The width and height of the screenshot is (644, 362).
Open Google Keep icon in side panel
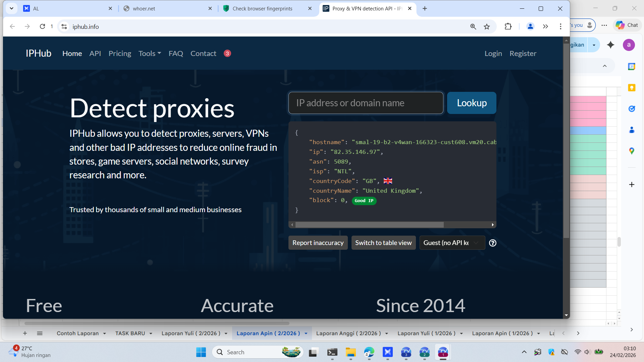(632, 88)
